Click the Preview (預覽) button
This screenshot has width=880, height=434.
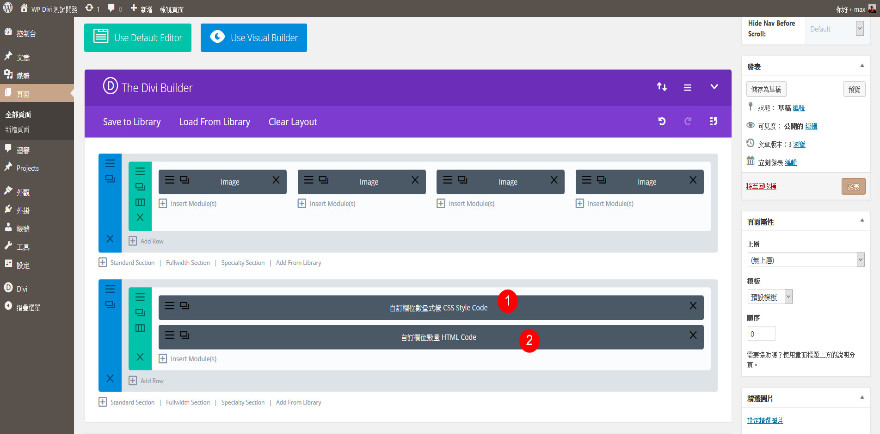pyautogui.click(x=854, y=89)
